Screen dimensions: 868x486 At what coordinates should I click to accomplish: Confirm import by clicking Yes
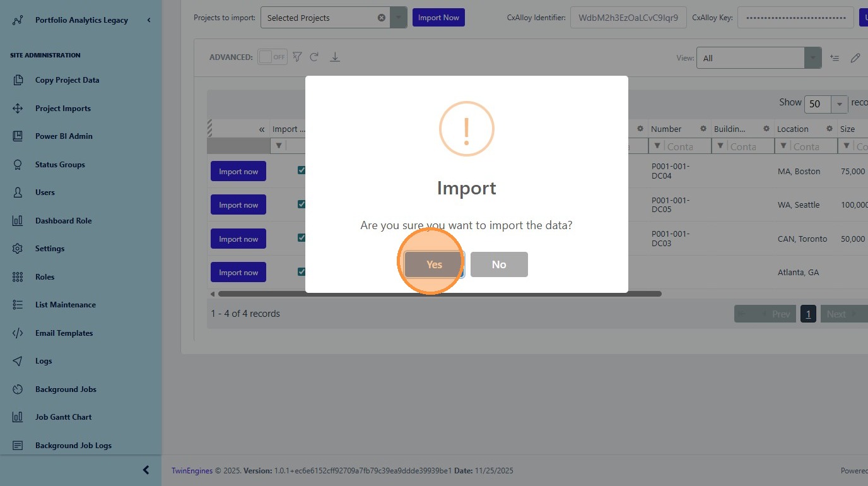tap(434, 264)
